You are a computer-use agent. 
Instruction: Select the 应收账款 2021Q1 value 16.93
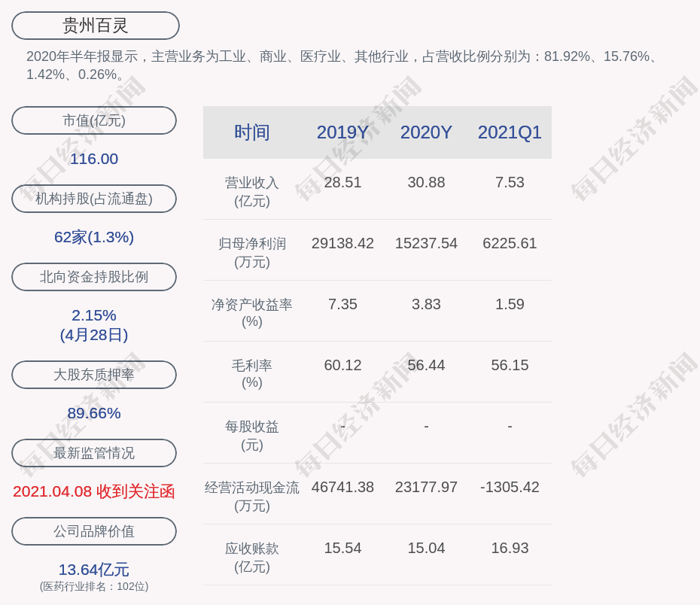510,548
